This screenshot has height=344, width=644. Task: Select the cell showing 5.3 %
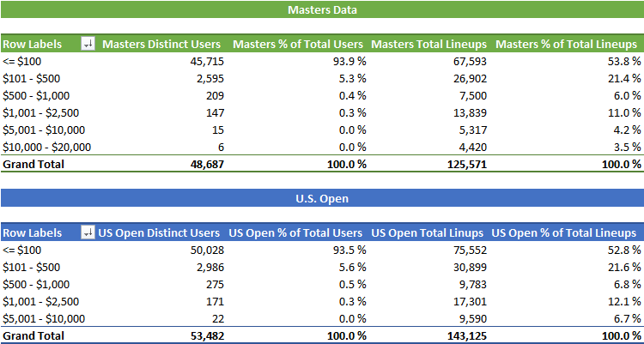(352, 79)
